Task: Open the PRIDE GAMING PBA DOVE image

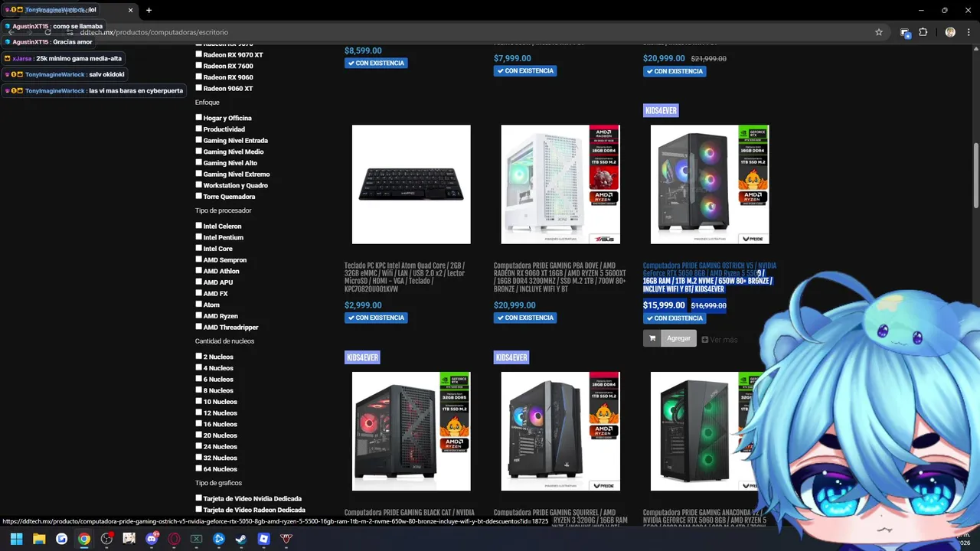Action: coord(560,184)
